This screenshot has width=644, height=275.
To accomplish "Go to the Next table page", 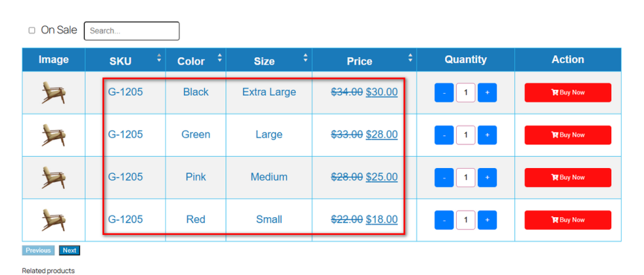I will (69, 251).
